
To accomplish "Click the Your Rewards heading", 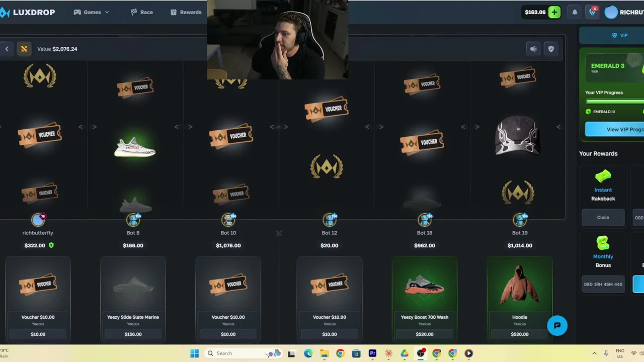I will click(598, 153).
